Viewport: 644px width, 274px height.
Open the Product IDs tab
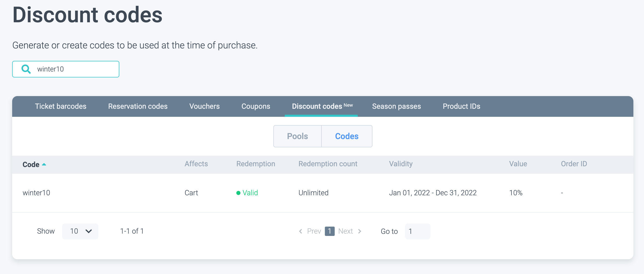[461, 106]
